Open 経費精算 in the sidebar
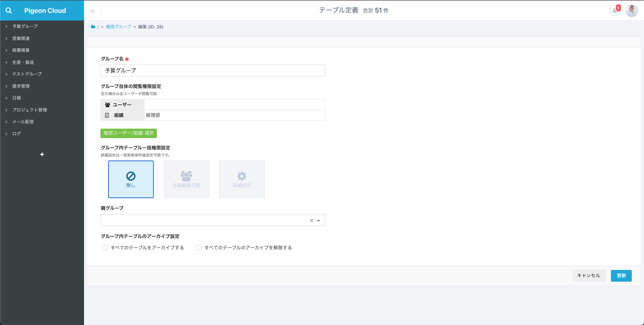644x325 pixels. [x=21, y=50]
